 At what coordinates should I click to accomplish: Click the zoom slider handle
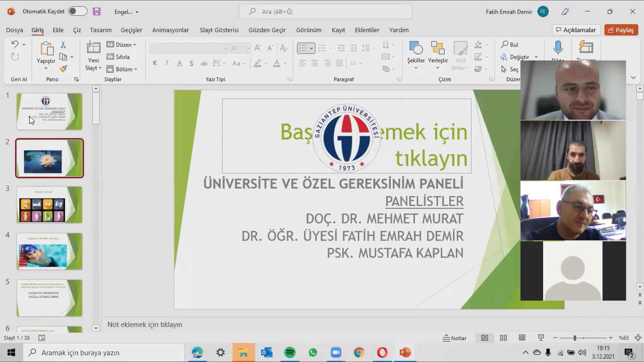[575, 338]
